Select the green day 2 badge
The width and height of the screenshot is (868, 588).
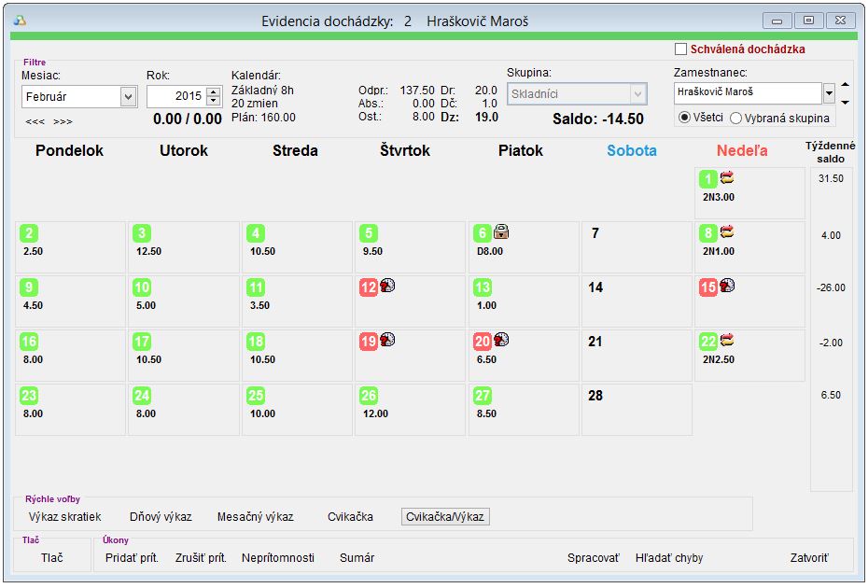pyautogui.click(x=29, y=233)
